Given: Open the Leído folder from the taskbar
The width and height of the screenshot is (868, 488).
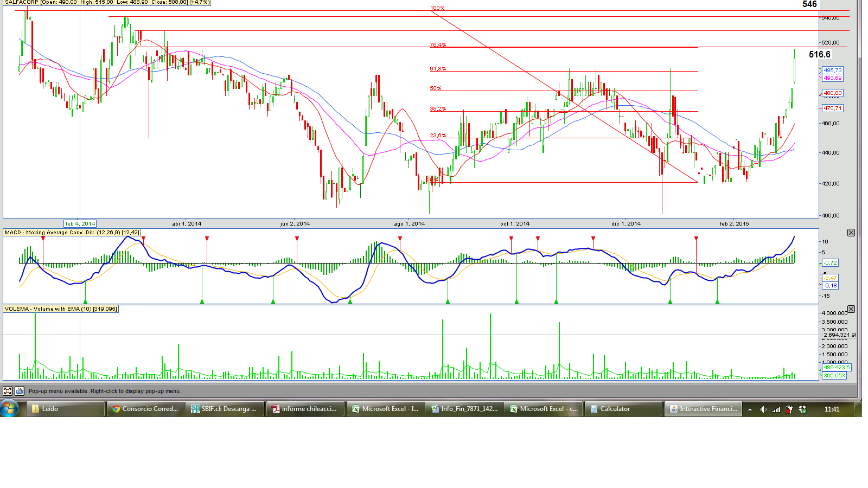Looking at the screenshot, I should tap(66, 409).
